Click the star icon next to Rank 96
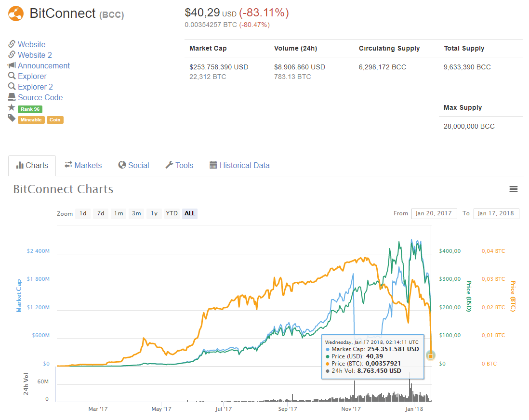Viewport: 529px width, 420px height. pyautogui.click(x=12, y=107)
